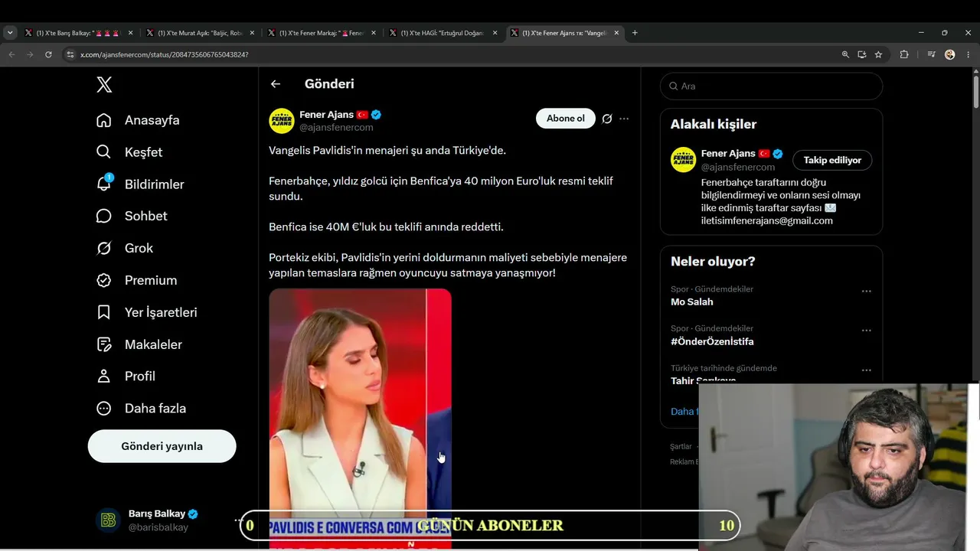Viewport: 980px width, 551px height.
Task: Open Fener Ajans profile avatar on post
Action: click(x=282, y=121)
